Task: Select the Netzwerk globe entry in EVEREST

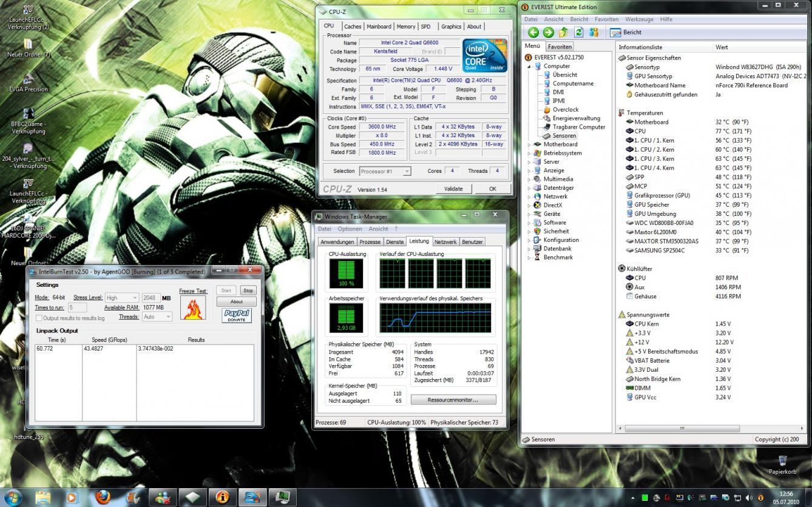Action: pos(550,196)
